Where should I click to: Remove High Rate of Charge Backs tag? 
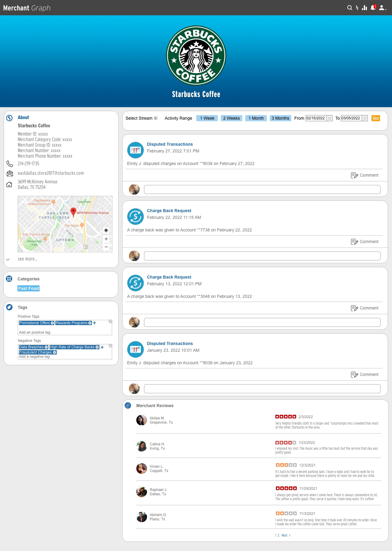tap(97, 347)
